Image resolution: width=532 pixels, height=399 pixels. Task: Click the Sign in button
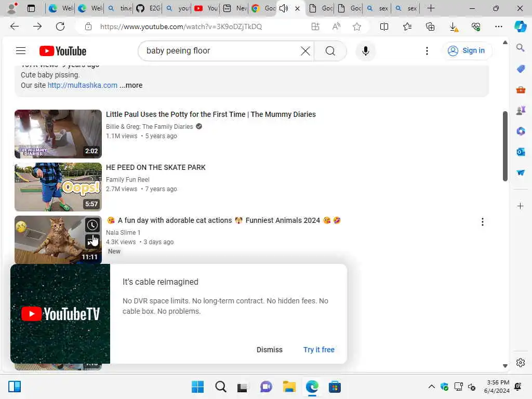[467, 50]
